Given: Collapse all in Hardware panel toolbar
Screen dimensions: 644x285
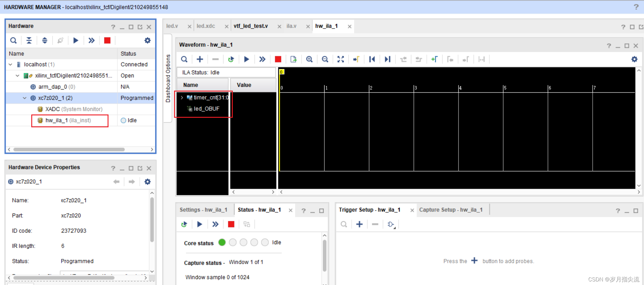Looking at the screenshot, I should (x=29, y=40).
